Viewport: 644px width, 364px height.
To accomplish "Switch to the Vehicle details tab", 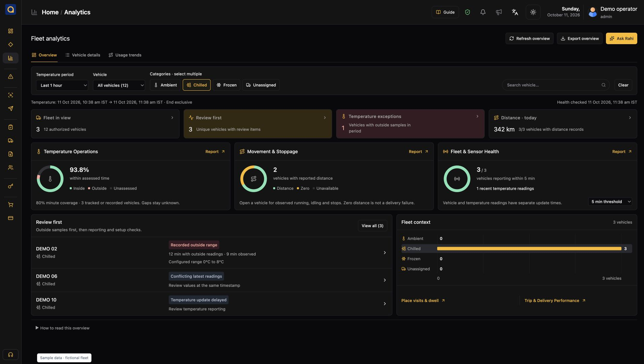I will pos(83,55).
